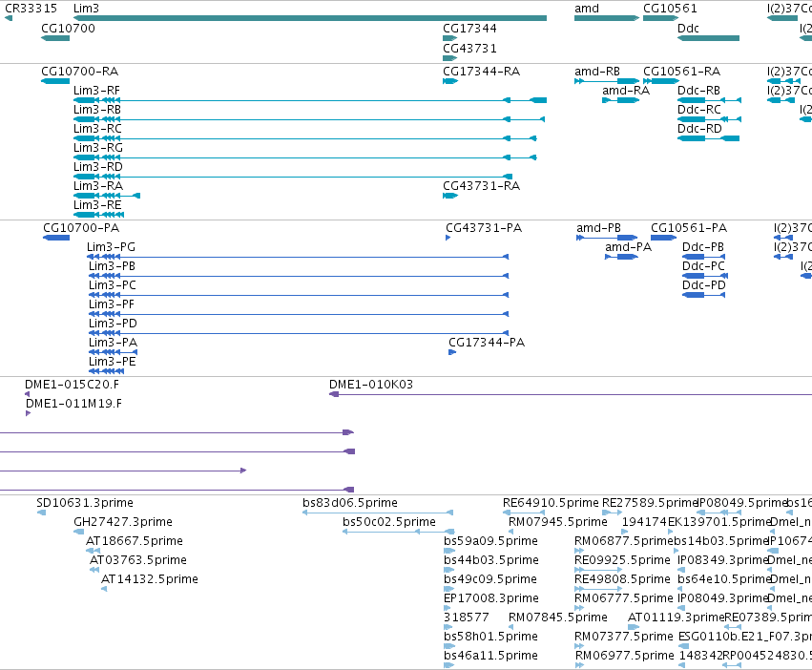
Task: Select protein amd-PA label
Action: pyautogui.click(x=628, y=247)
